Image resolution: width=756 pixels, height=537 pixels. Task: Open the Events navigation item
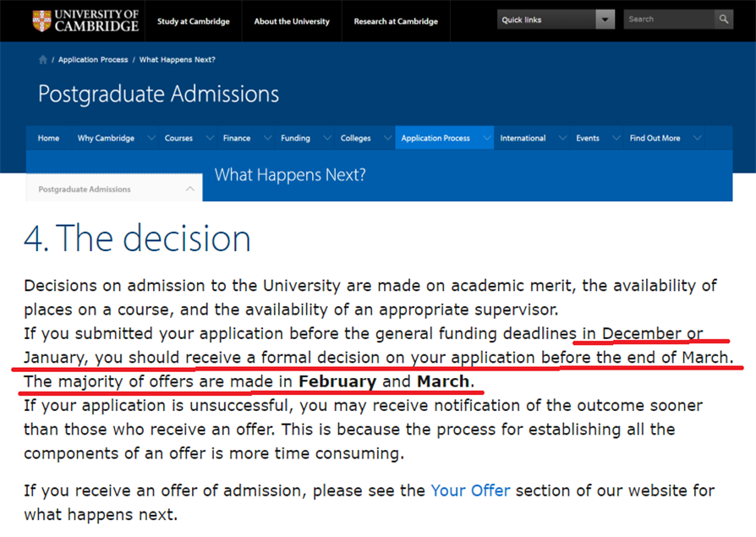click(588, 138)
